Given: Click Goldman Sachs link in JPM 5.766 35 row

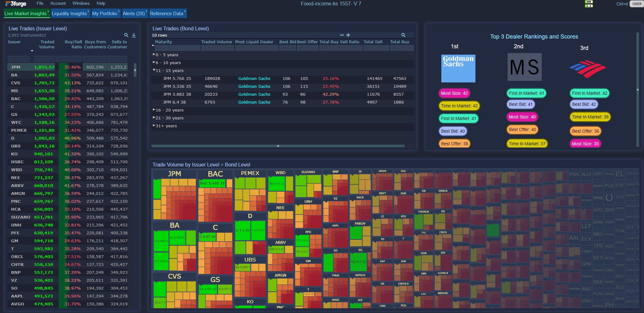Looking at the screenshot, I should [x=254, y=78].
